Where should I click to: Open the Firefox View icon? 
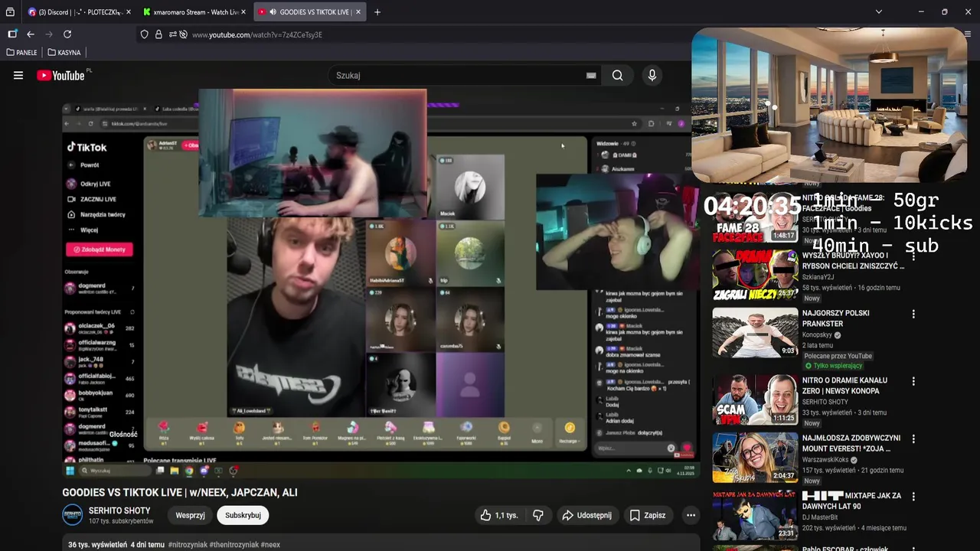tap(10, 12)
